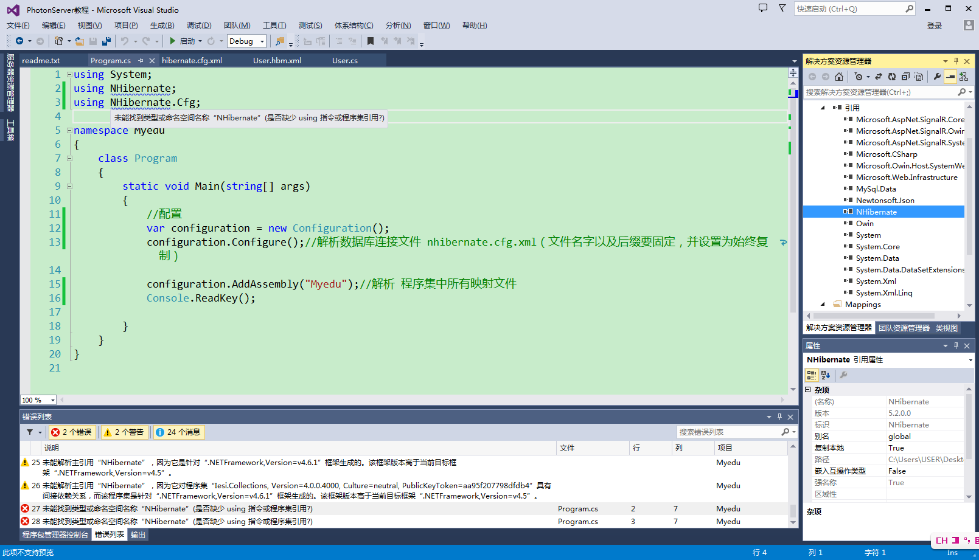Click Solution Explorer home icon
The height and width of the screenshot is (560, 979).
[x=839, y=77]
